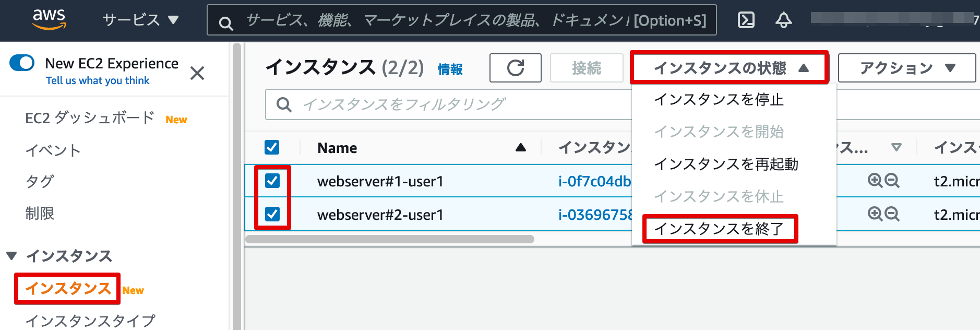Zoom in icon on webserver#1-user1 row
This screenshot has width=980, height=330.
tap(875, 181)
